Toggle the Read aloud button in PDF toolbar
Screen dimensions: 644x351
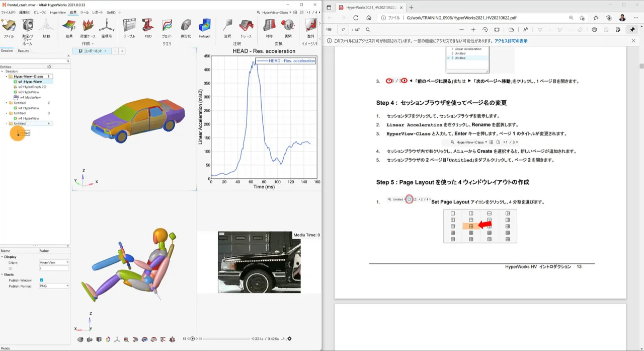525,30
